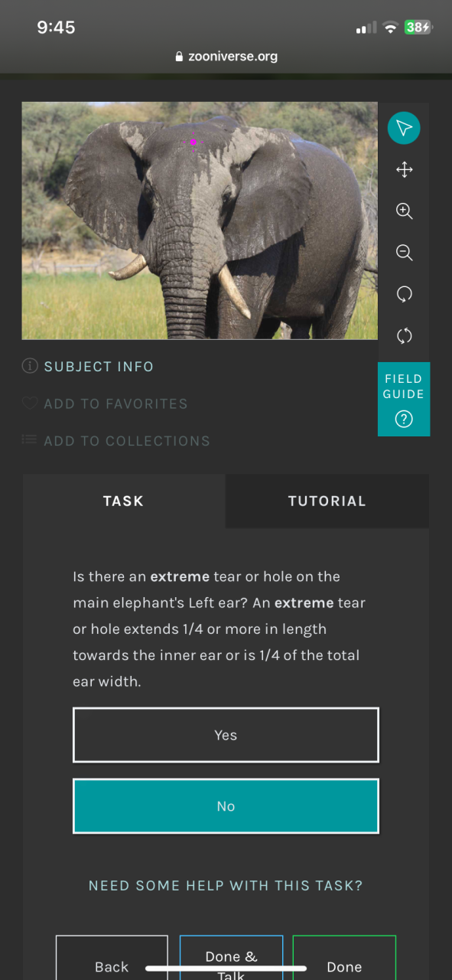Add subject to favorites heart icon
Image resolution: width=452 pixels, height=980 pixels.
click(x=30, y=403)
